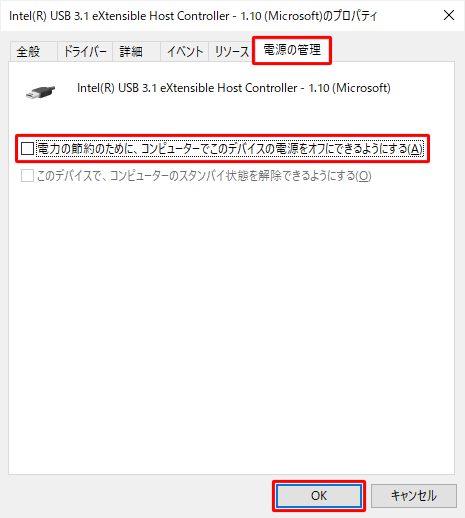This screenshot has width=465, height=518.
Task: Select the 詳細 tab
Action: click(136, 52)
